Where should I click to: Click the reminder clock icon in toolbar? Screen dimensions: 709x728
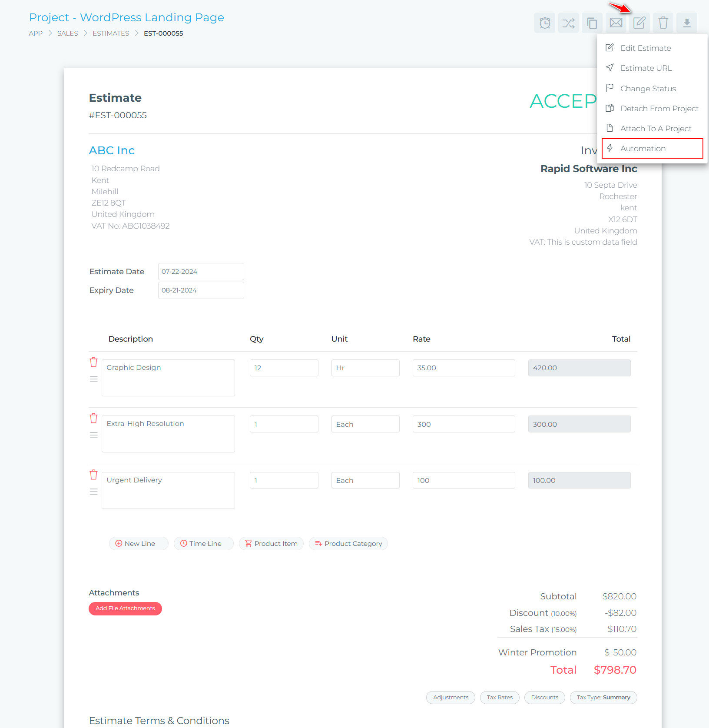545,23
